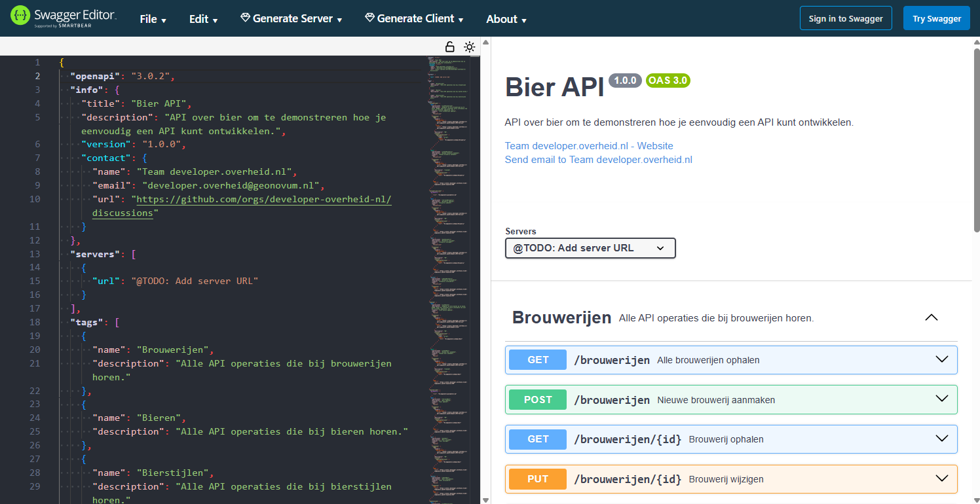Switch editor theme via brightness icon
Screen dimensions: 980x504
click(469, 46)
